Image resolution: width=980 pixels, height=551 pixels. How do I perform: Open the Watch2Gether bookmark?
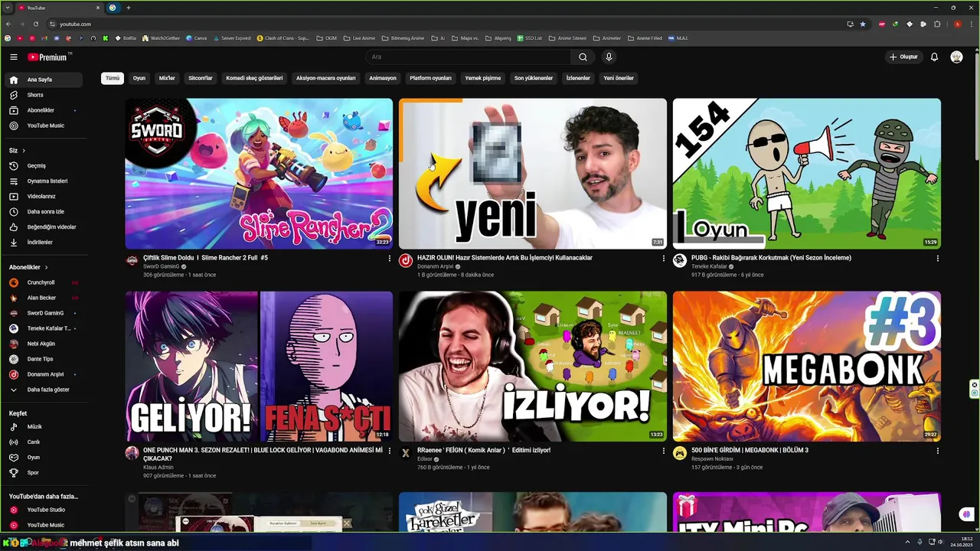[x=161, y=37]
